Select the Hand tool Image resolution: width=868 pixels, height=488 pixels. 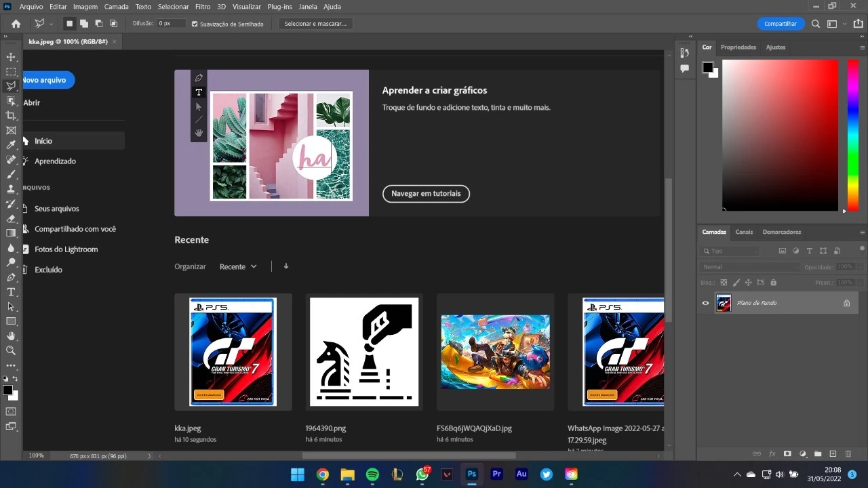pos(11,336)
